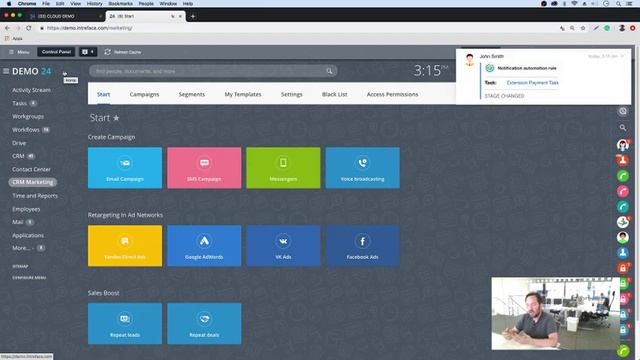This screenshot has height=360, width=640.
Task: Click the webcam video thumbnail
Action: pyautogui.click(x=556, y=313)
